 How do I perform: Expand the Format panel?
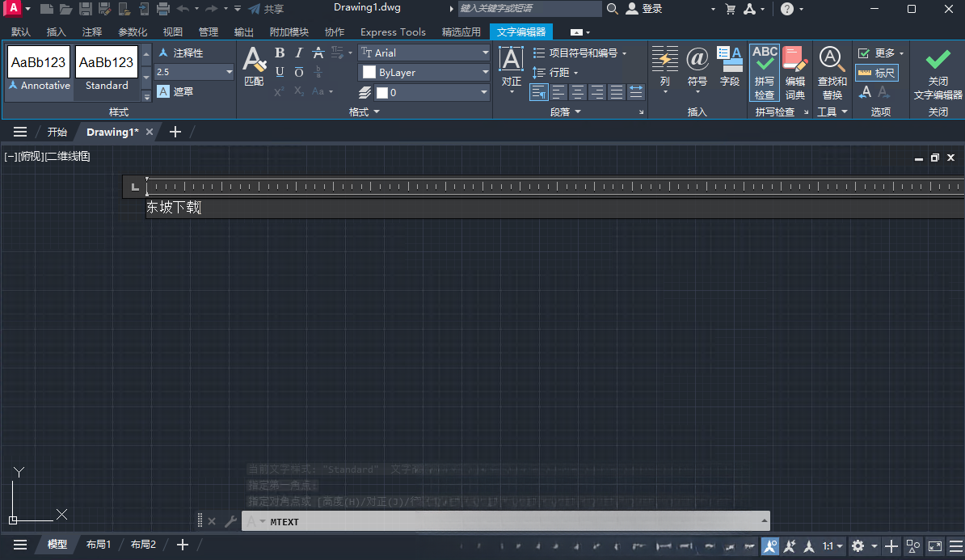tap(364, 112)
